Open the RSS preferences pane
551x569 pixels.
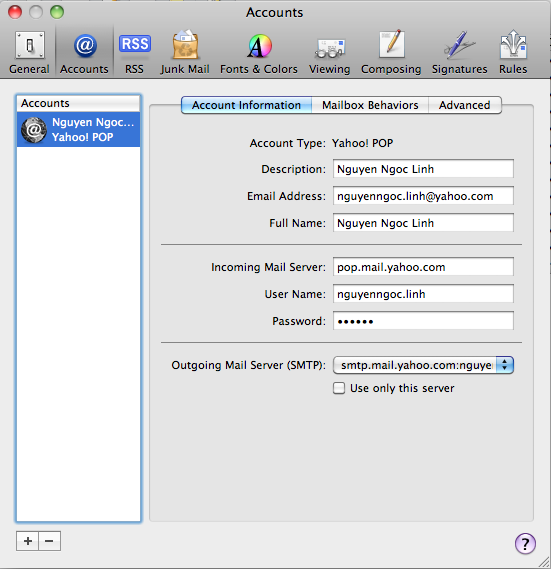135,53
